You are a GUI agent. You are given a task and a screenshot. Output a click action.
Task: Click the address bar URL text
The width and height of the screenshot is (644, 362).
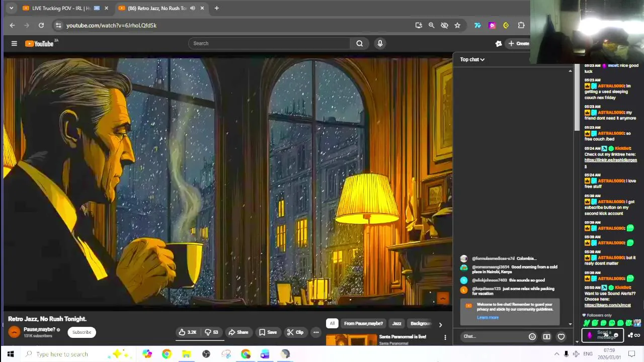pos(111,25)
